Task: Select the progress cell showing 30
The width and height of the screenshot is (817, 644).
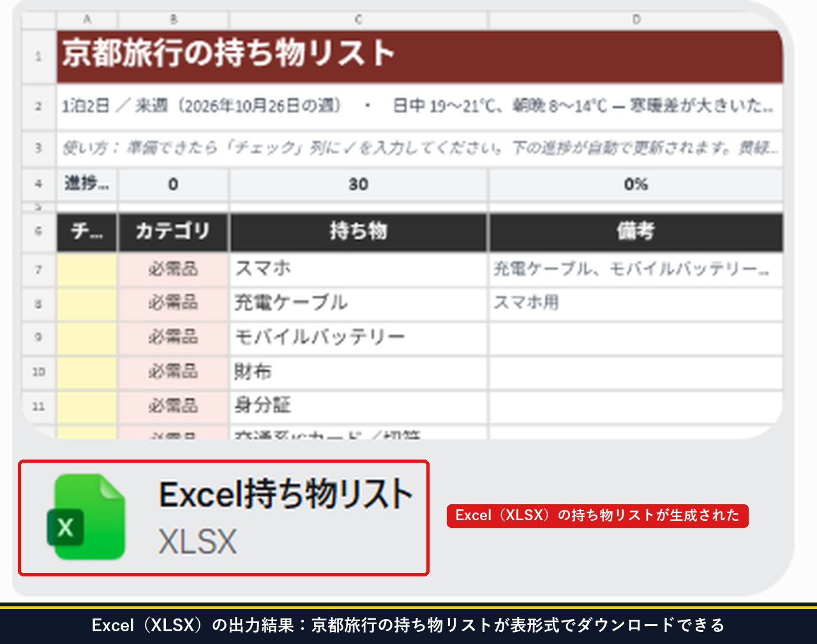Action: [x=359, y=184]
